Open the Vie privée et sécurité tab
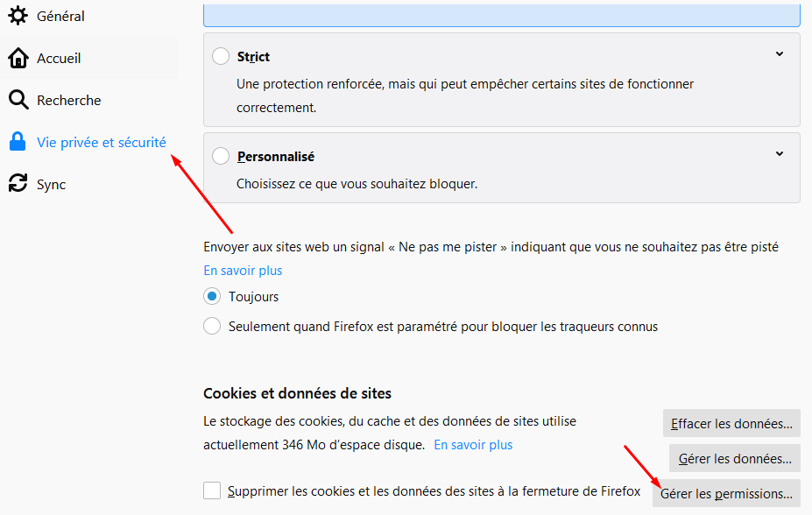Screen dimensions: 812x515 101,142
